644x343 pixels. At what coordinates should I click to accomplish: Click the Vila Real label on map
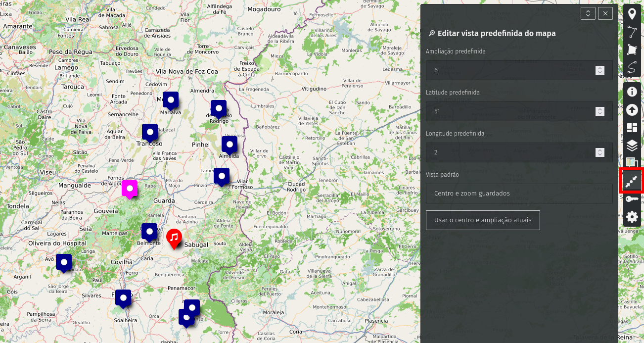(78, 19)
